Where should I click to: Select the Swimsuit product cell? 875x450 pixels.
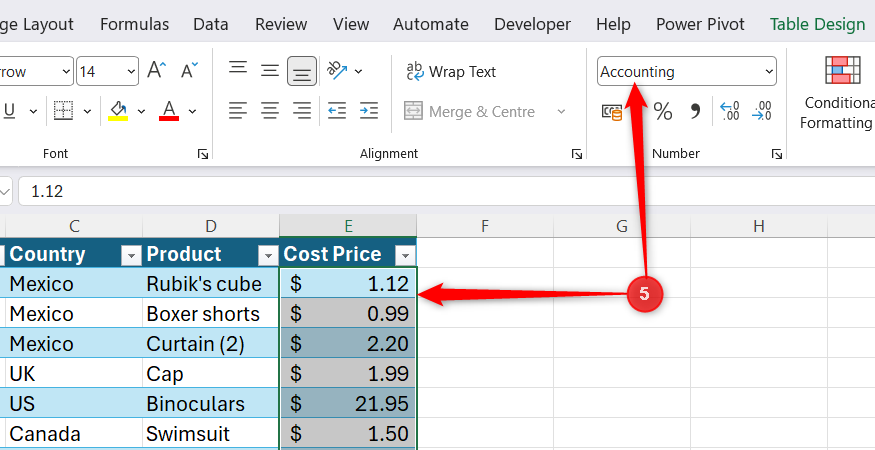211,434
